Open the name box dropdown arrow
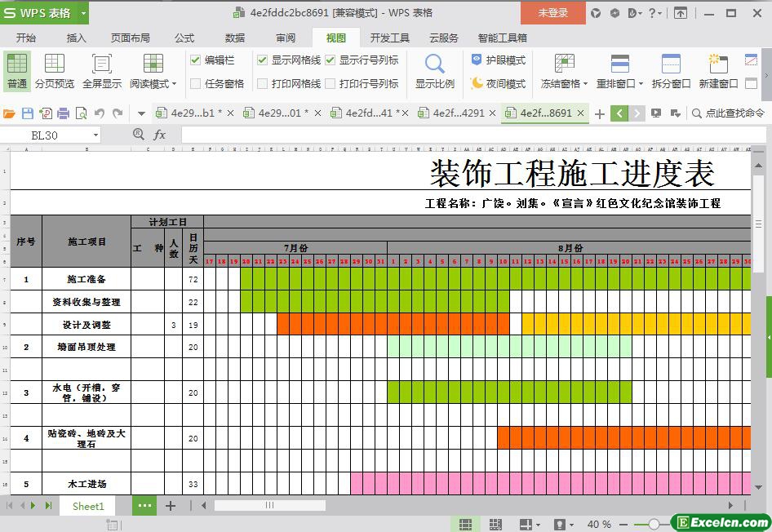Screen dimensions: 772x532 (95, 135)
